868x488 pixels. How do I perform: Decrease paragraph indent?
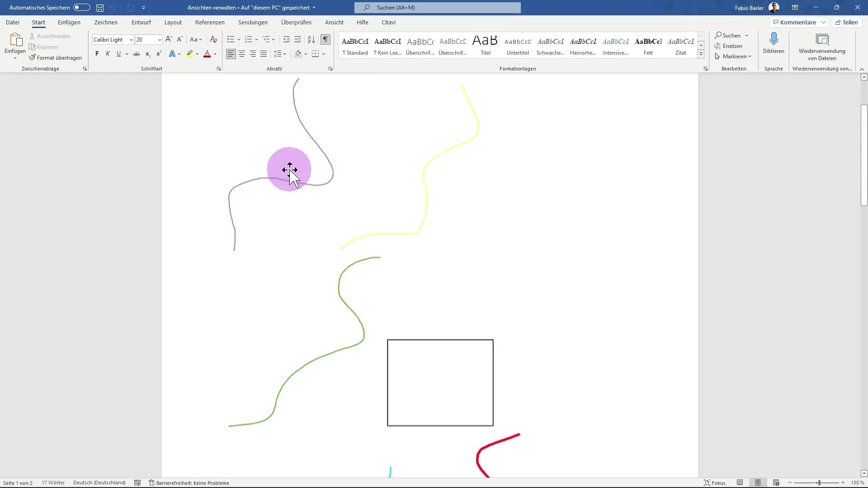[287, 40]
